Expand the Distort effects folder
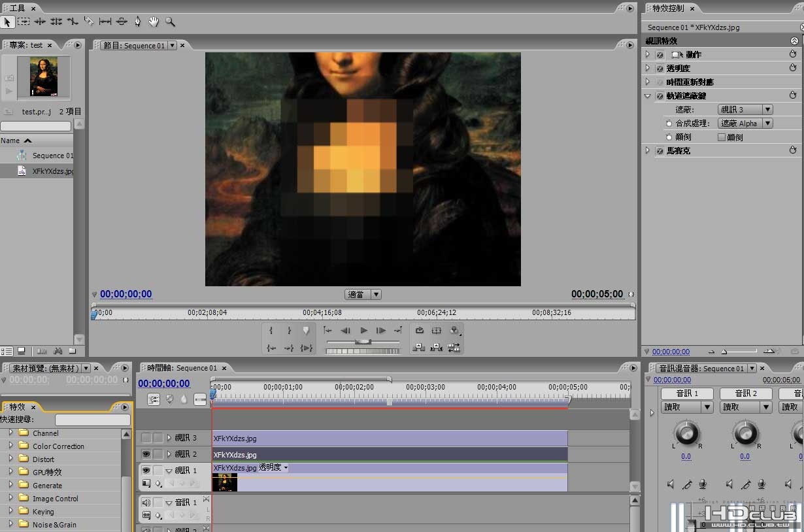Screen dimensions: 804x532 click(10, 459)
